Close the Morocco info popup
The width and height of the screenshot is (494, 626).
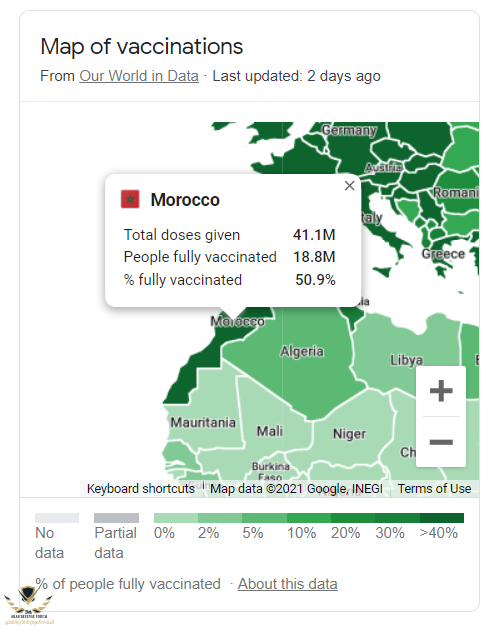[x=349, y=185]
